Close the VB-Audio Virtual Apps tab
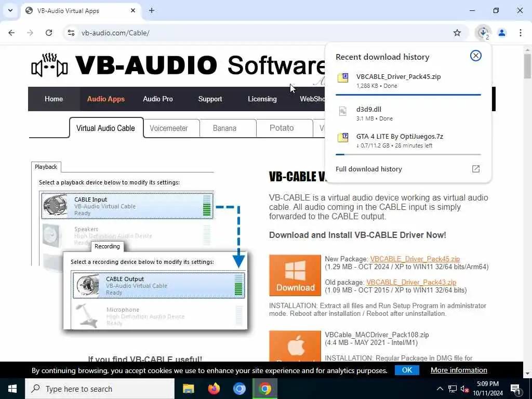 coord(133,10)
